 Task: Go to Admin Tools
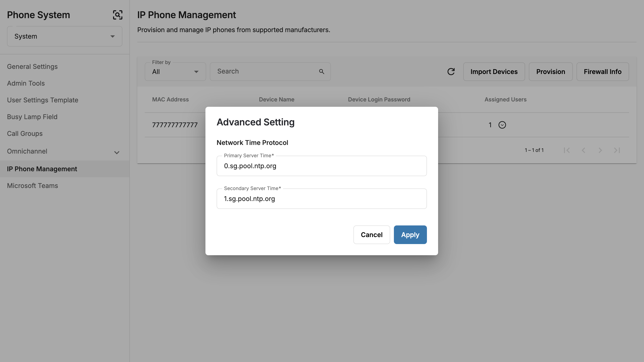click(26, 83)
